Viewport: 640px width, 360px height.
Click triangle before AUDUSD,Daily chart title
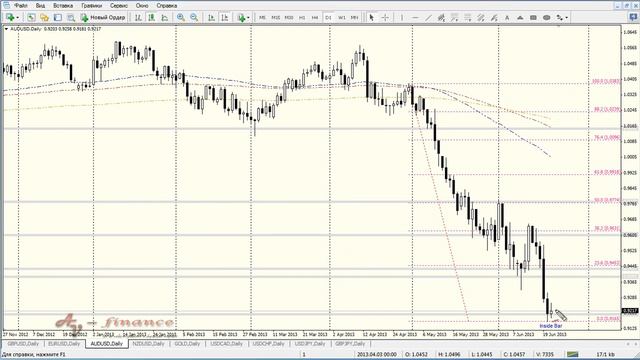pyautogui.click(x=6, y=29)
